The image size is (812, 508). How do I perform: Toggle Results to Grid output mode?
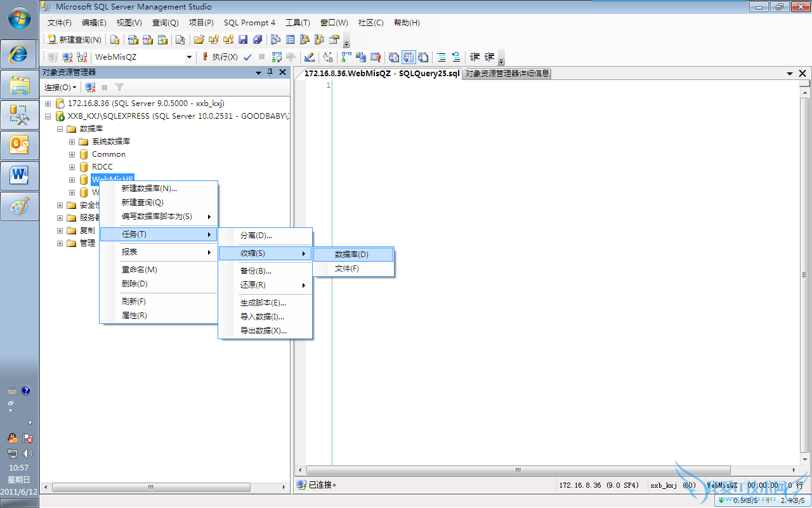point(408,57)
